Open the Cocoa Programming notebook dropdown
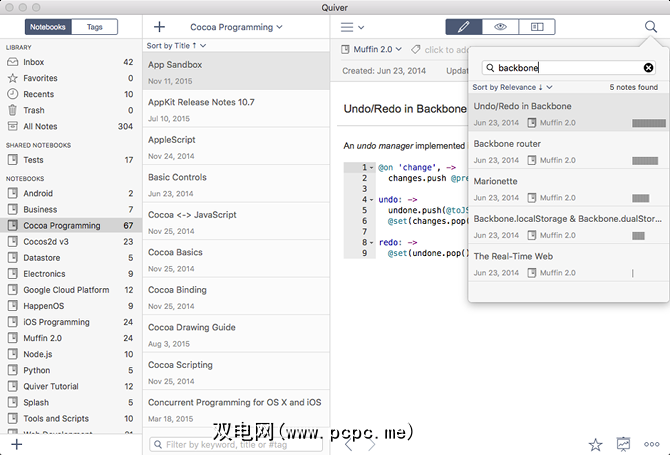Screen dimensions: 670x455 pos(236,27)
